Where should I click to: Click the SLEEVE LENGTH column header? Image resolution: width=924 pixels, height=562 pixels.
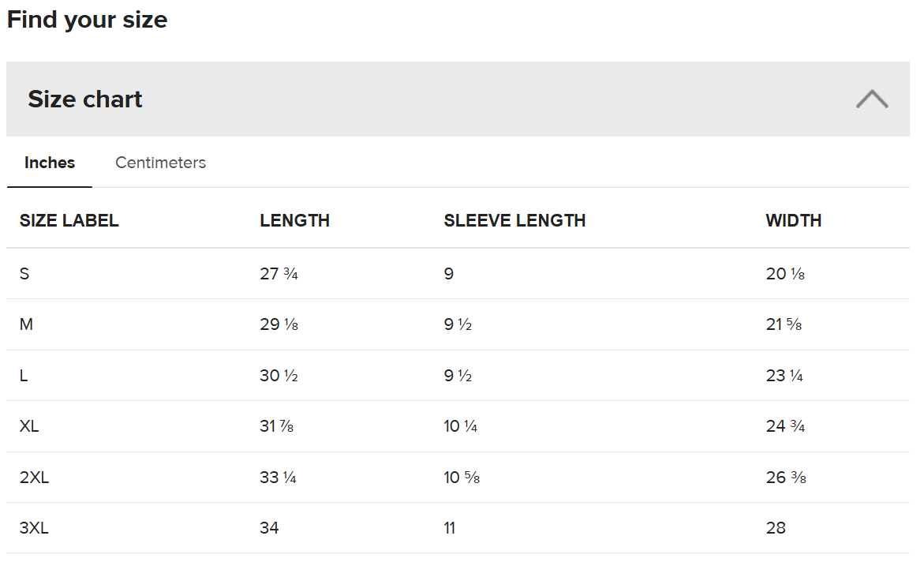[x=514, y=220]
